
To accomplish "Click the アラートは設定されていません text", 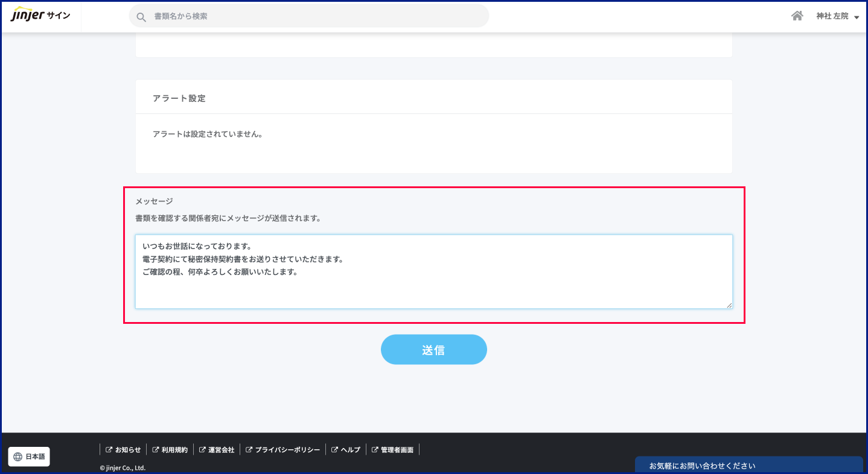I will (208, 134).
